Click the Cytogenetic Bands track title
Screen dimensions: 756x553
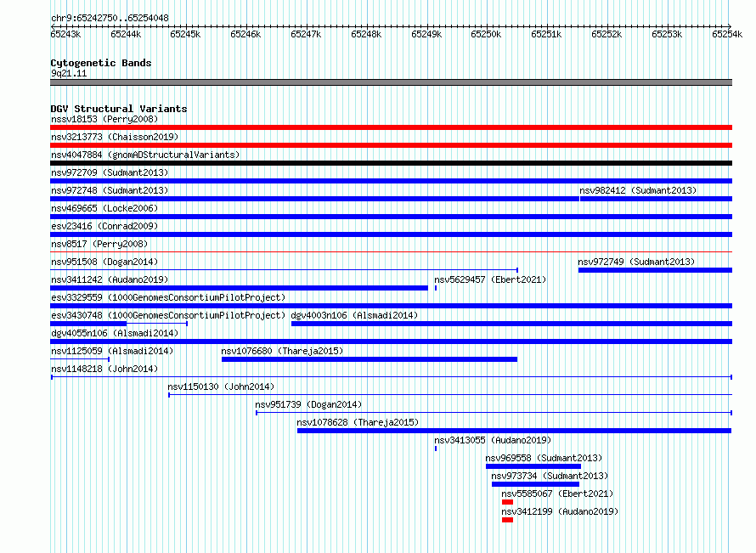[101, 63]
